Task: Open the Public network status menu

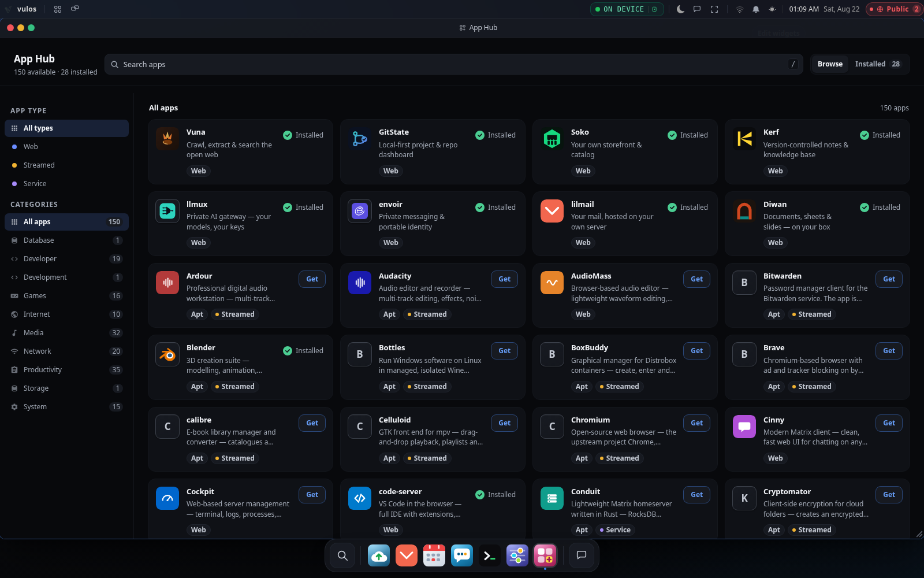Action: click(894, 9)
